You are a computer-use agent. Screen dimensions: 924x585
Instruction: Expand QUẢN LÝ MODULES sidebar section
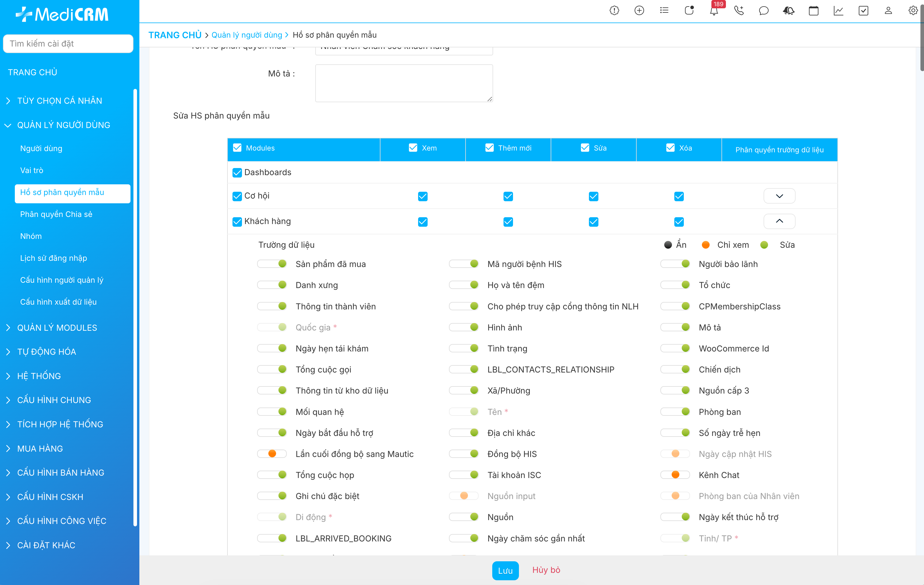(57, 327)
